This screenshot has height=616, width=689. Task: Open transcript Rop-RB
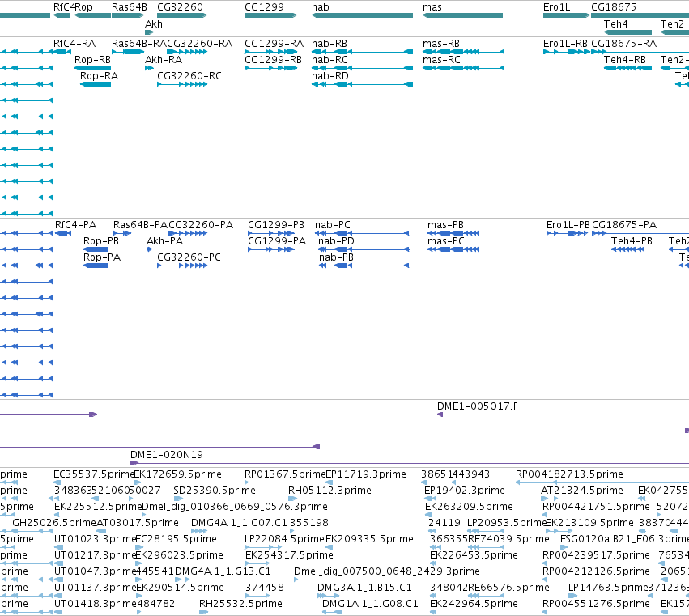(92, 60)
